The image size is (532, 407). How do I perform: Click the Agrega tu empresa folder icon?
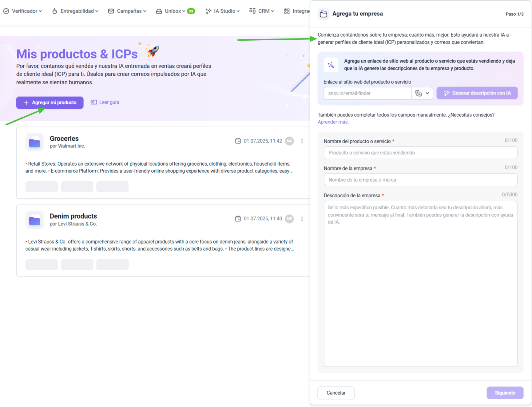pos(324,14)
